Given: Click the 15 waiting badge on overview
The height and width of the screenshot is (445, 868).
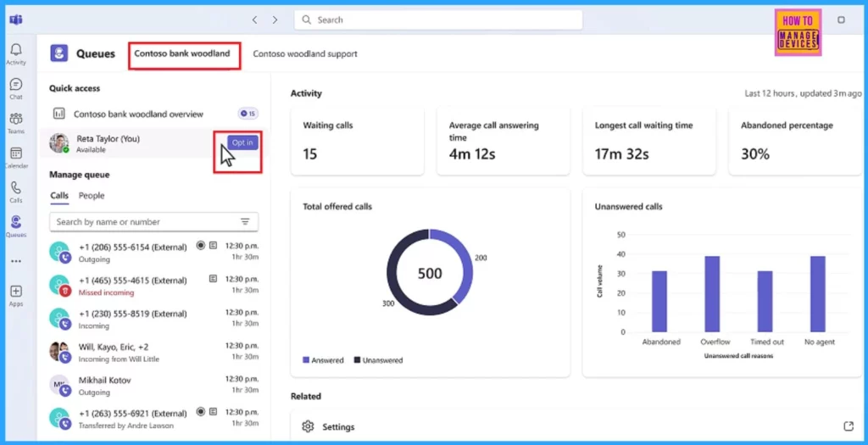Looking at the screenshot, I should tap(248, 114).
